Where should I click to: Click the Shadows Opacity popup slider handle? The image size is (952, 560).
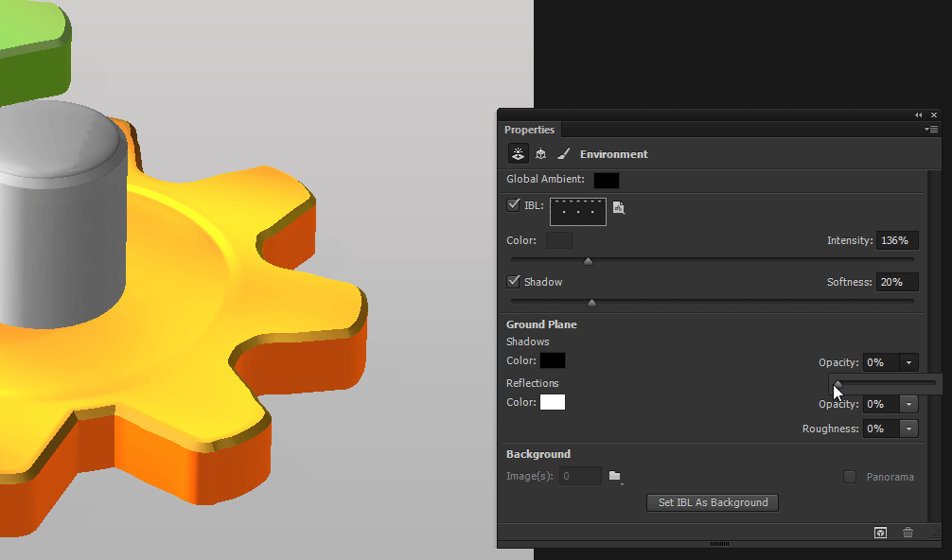(x=837, y=384)
